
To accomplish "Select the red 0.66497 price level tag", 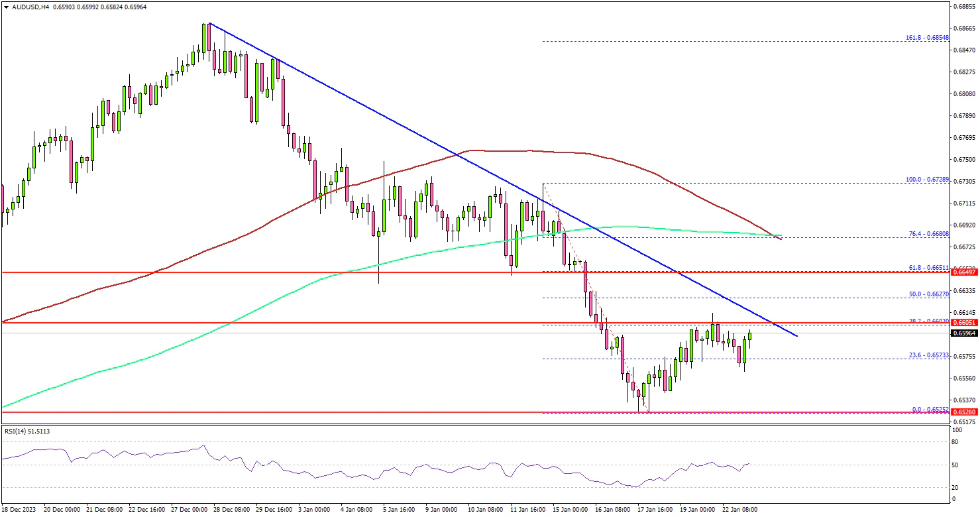I will 965,272.
